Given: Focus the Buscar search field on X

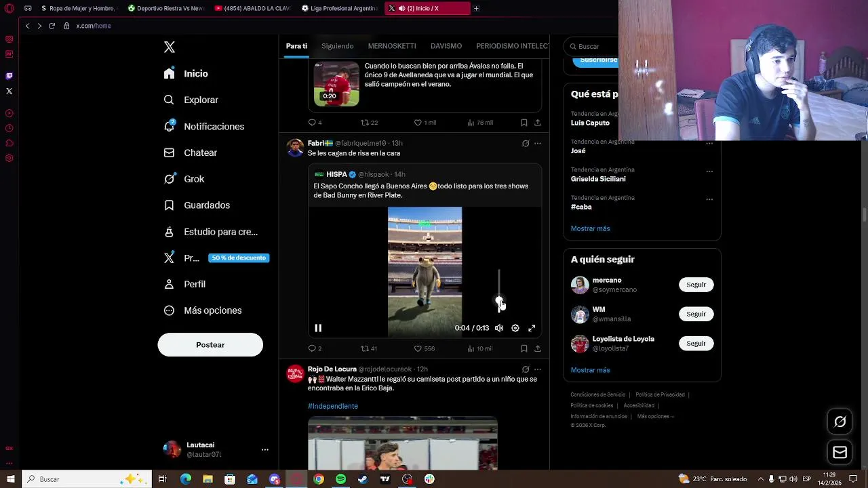Looking at the screenshot, I should click(x=591, y=46).
